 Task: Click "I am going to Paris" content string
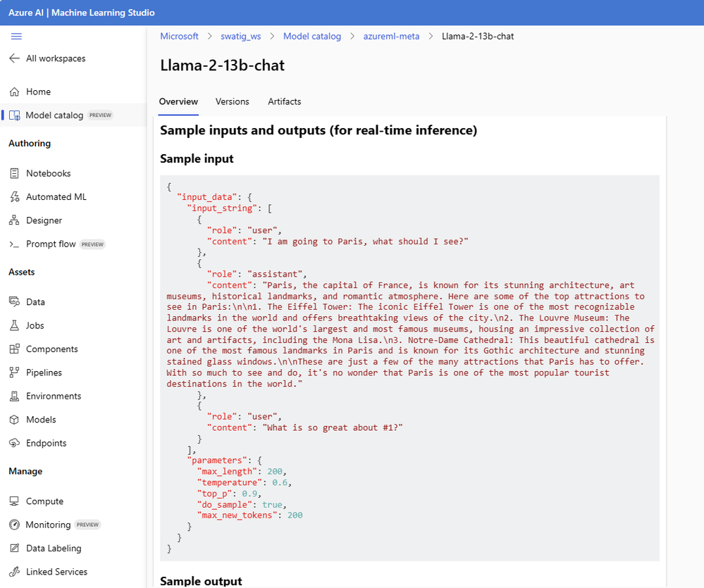(x=366, y=242)
